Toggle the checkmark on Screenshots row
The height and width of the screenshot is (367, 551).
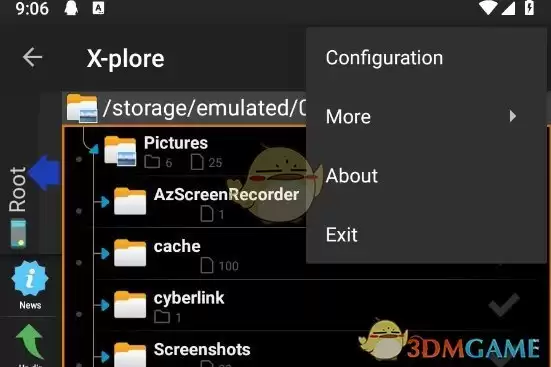[504, 359]
